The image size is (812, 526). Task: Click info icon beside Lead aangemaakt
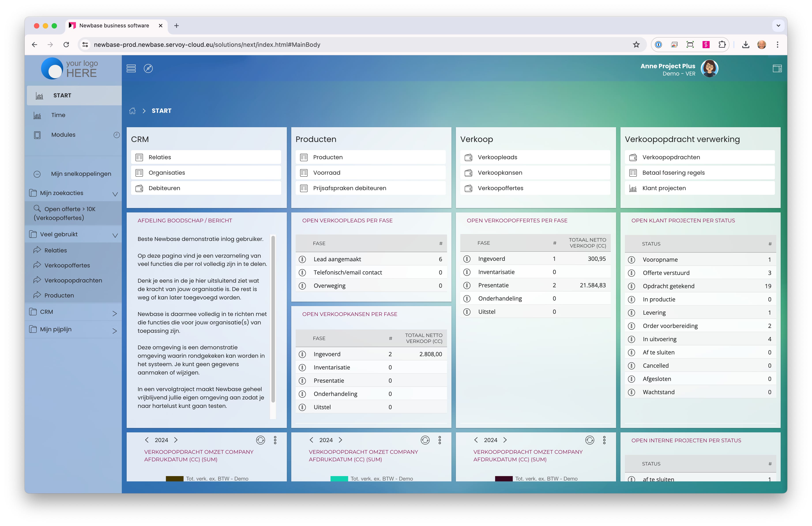[302, 259]
